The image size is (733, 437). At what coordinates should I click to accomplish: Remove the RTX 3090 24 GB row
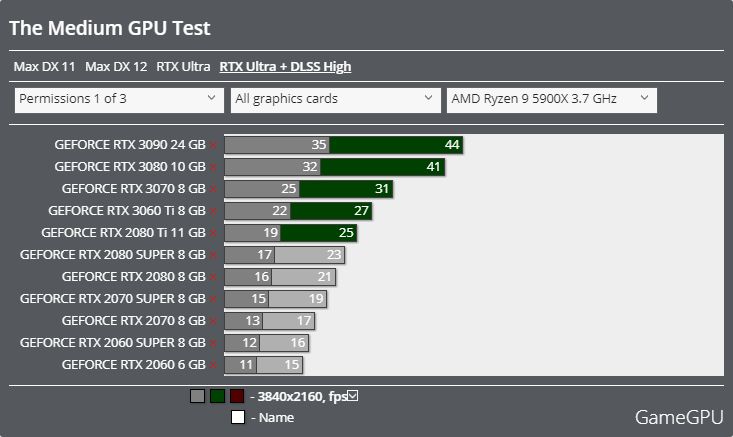point(213,146)
